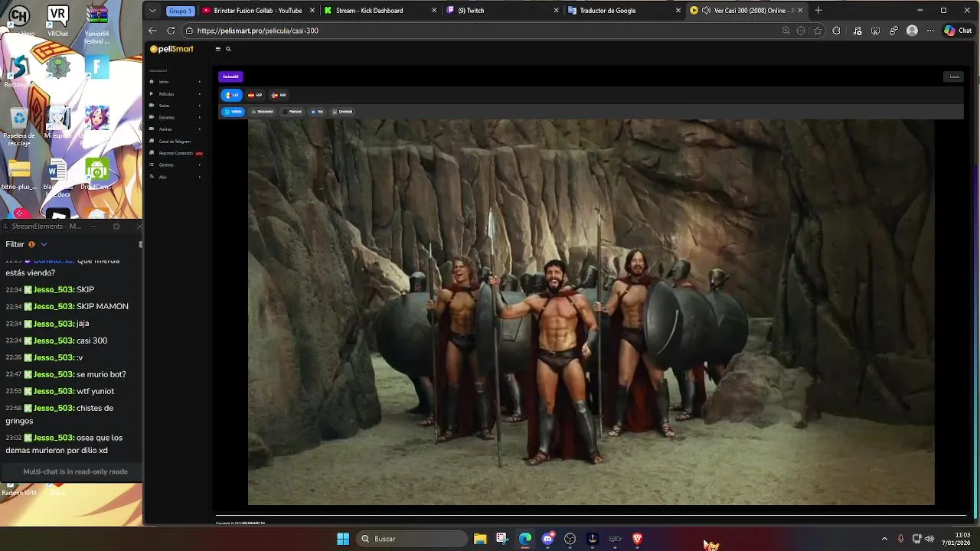Go back in the browser
This screenshot has height=551, width=980.
coord(152,31)
